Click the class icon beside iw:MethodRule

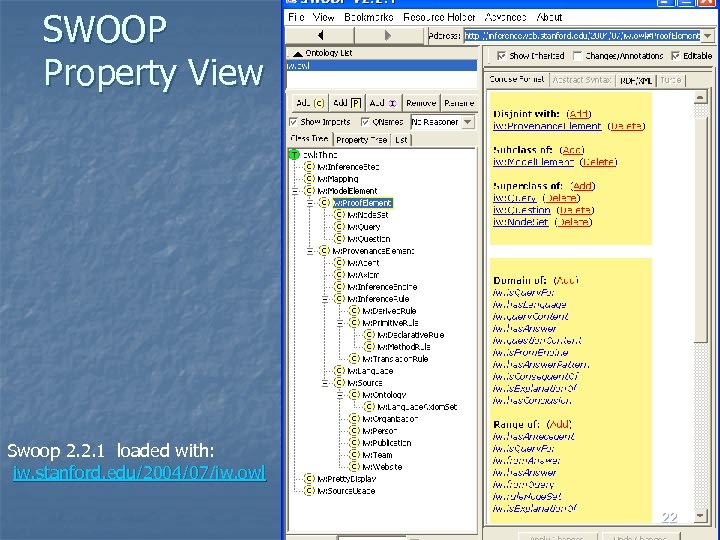[369, 347]
